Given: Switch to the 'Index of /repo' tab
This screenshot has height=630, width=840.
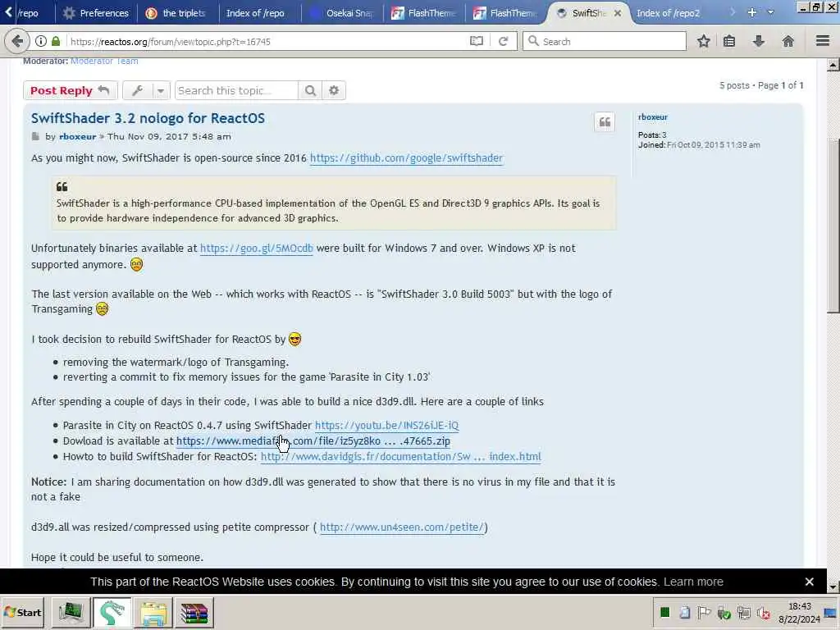Looking at the screenshot, I should coord(255,13).
